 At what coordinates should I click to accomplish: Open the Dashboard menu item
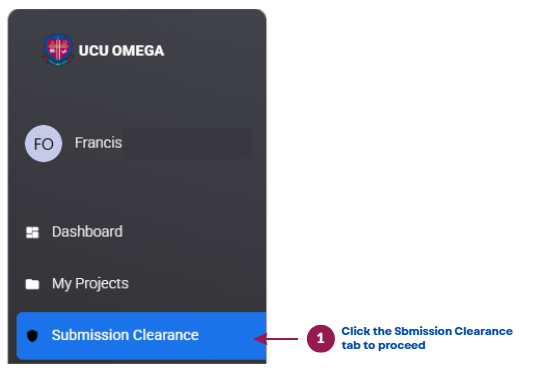87,232
